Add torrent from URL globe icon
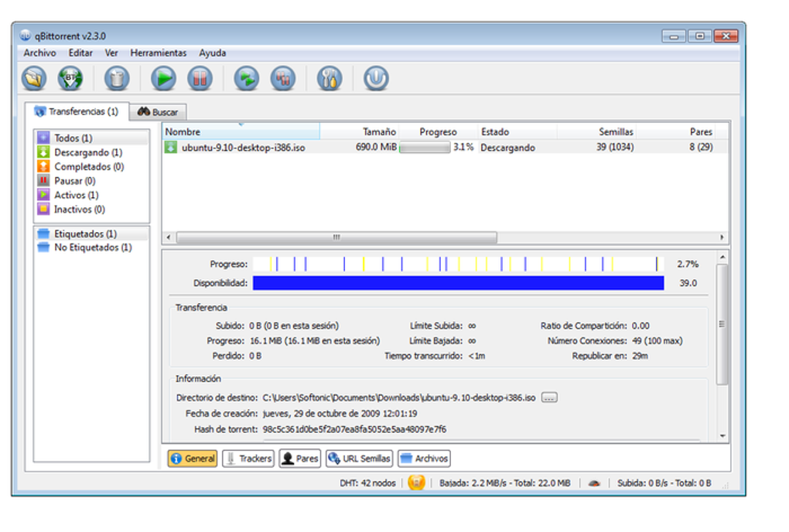Image resolution: width=789 pixels, height=532 pixels. point(70,79)
